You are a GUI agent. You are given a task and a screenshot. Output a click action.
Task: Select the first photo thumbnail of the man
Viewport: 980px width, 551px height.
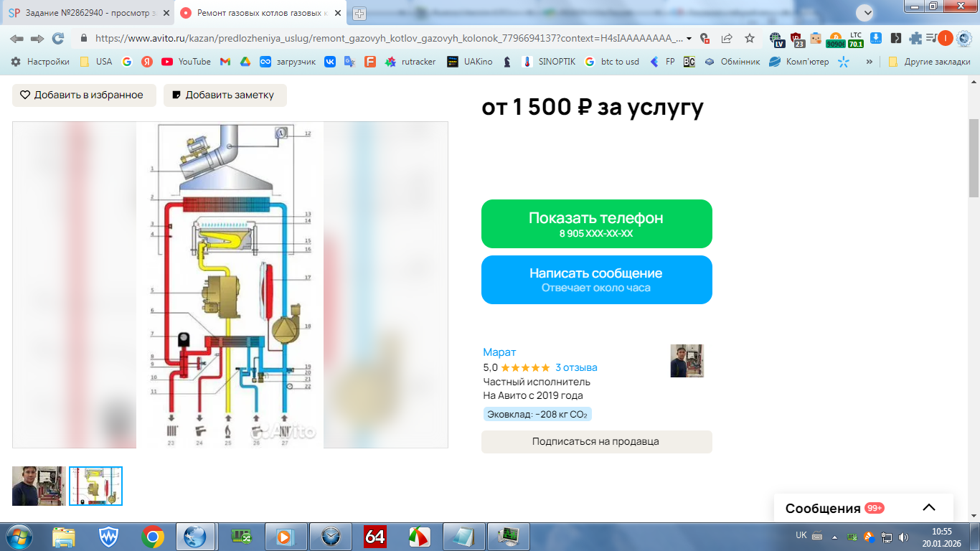(39, 486)
